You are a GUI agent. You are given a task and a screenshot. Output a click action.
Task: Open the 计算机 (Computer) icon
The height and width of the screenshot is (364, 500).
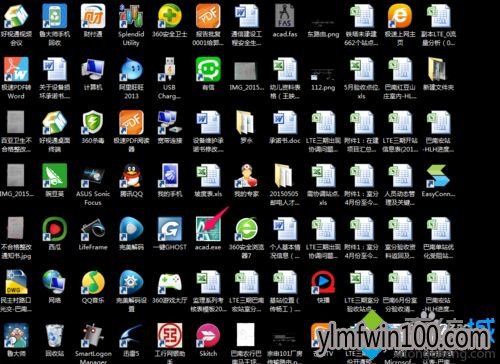coord(93,74)
